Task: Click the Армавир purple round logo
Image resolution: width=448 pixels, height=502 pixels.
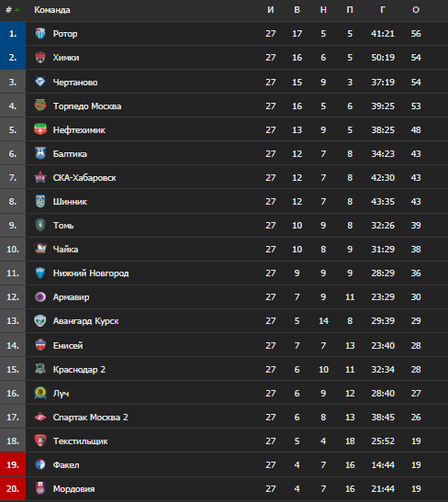Action: pos(40,296)
